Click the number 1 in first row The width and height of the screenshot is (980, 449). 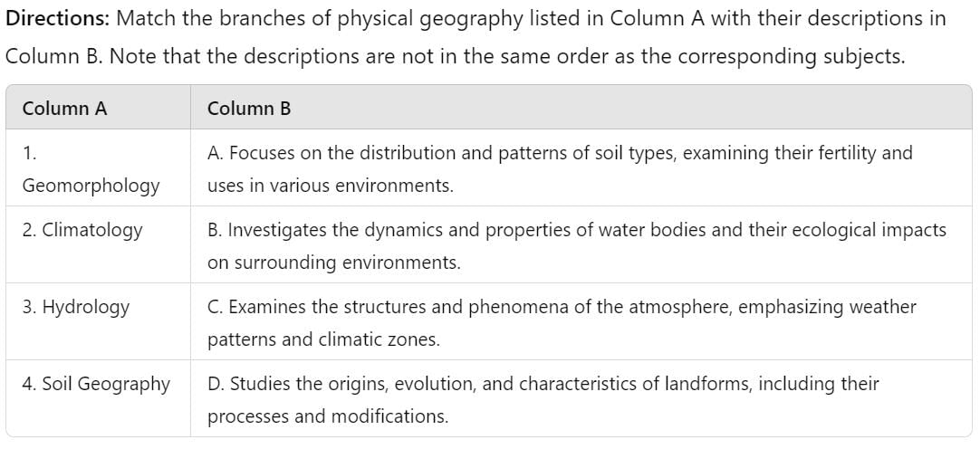tap(27, 154)
